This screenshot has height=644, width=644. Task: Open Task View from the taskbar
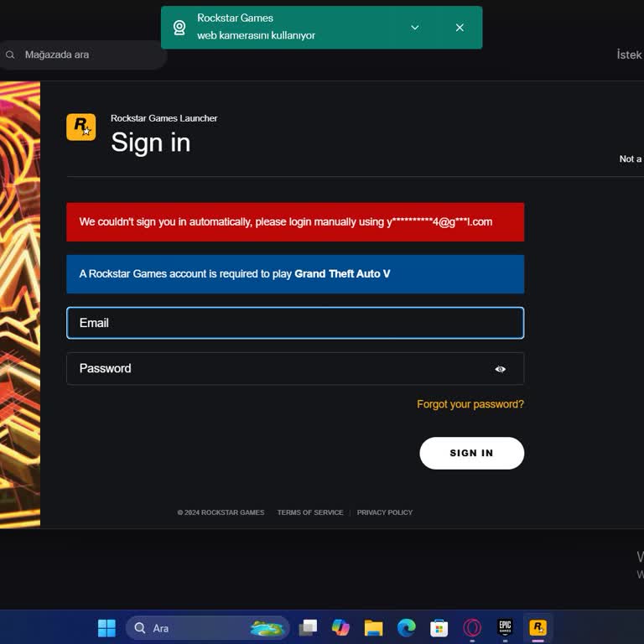(308, 628)
